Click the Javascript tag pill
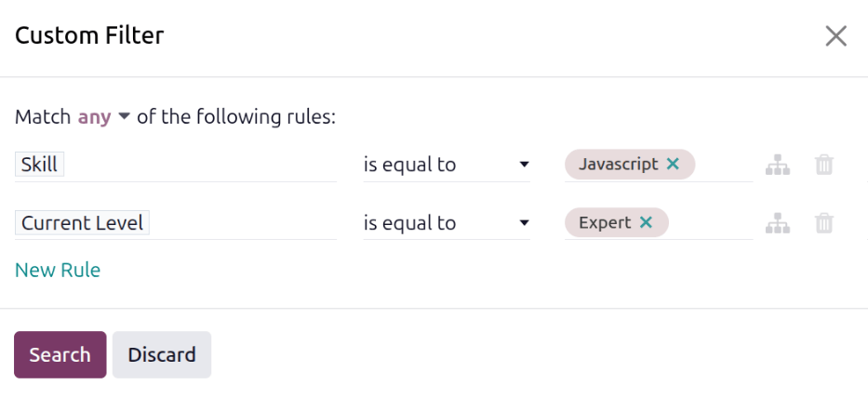The width and height of the screenshot is (868, 398). click(619, 164)
